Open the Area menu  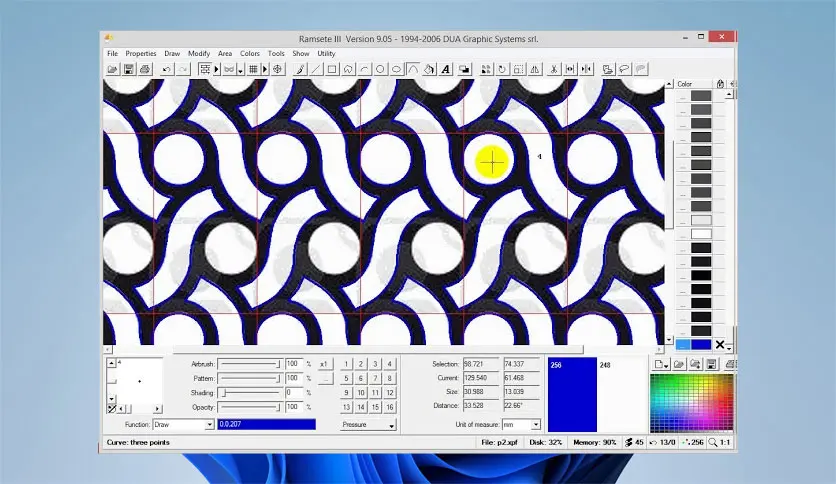point(225,53)
